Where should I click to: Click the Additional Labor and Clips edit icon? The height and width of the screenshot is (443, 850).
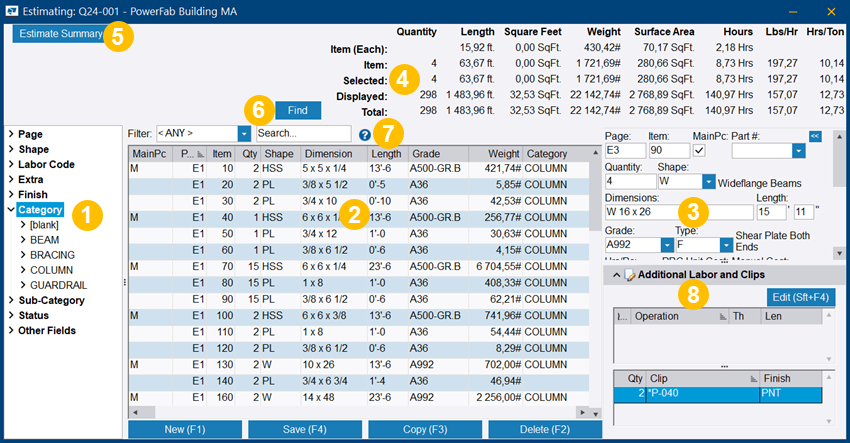click(x=629, y=275)
